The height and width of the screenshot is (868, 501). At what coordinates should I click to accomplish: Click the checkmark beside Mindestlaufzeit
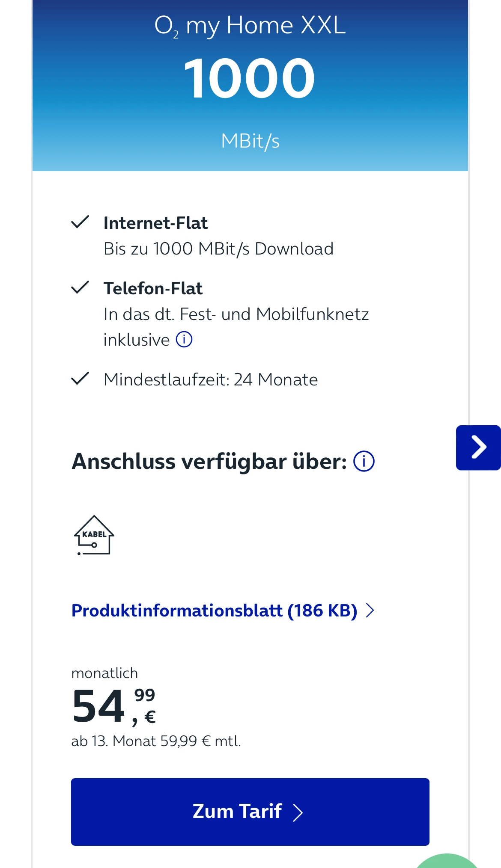[80, 379]
